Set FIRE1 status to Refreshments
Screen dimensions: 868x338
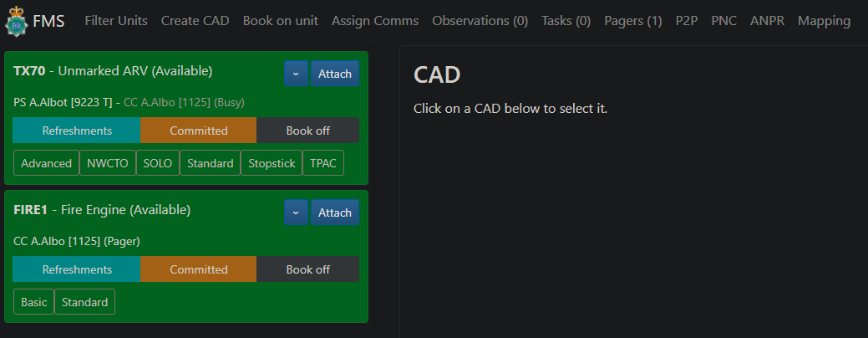coord(77,269)
